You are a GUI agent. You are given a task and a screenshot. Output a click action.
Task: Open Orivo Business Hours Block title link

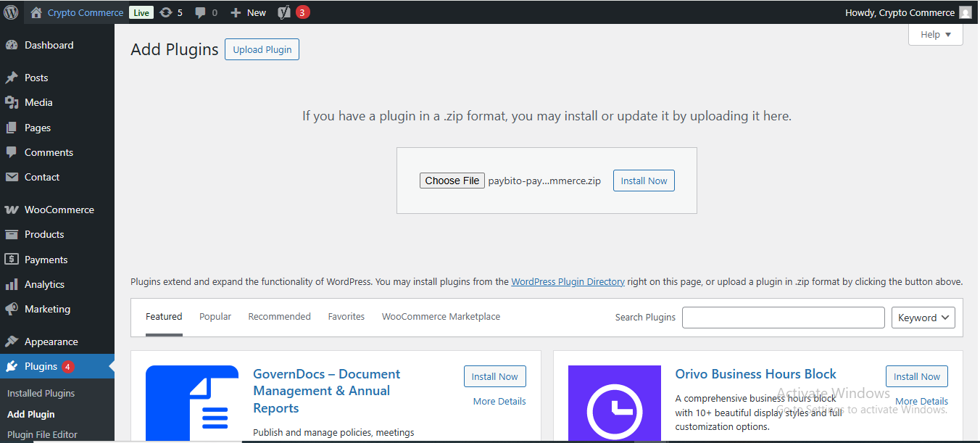tap(756, 374)
